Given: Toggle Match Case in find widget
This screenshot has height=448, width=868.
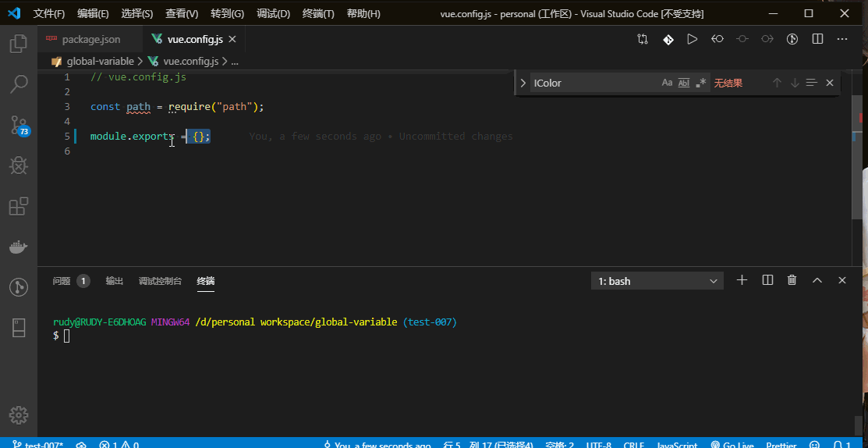Looking at the screenshot, I should 667,83.
